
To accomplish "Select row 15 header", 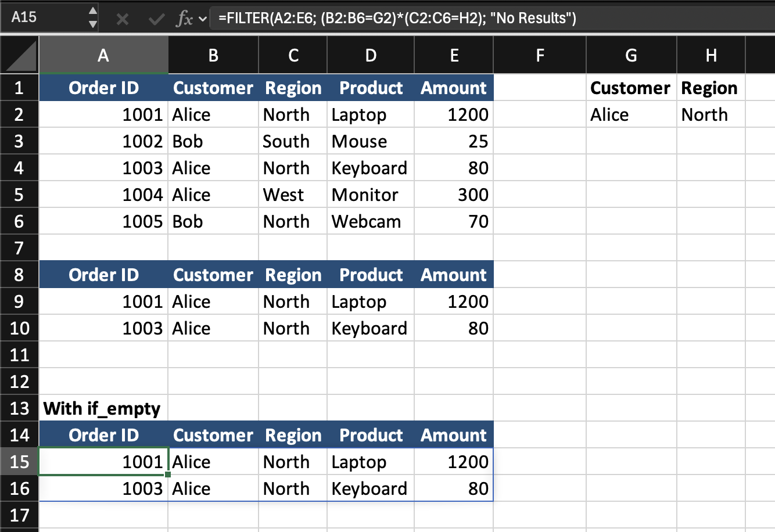I will (19, 462).
